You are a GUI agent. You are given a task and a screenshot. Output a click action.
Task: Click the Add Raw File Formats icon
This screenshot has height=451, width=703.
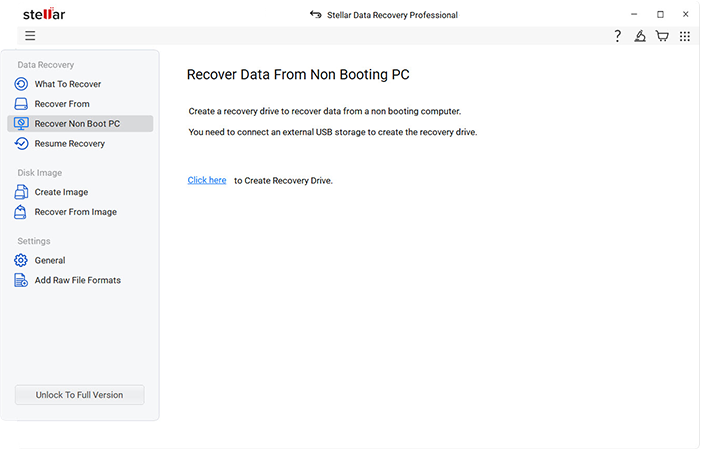pyautogui.click(x=21, y=280)
